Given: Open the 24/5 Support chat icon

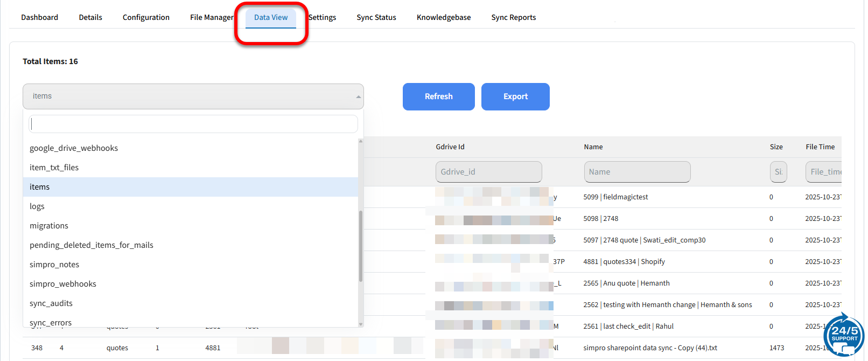Looking at the screenshot, I should 843,335.
